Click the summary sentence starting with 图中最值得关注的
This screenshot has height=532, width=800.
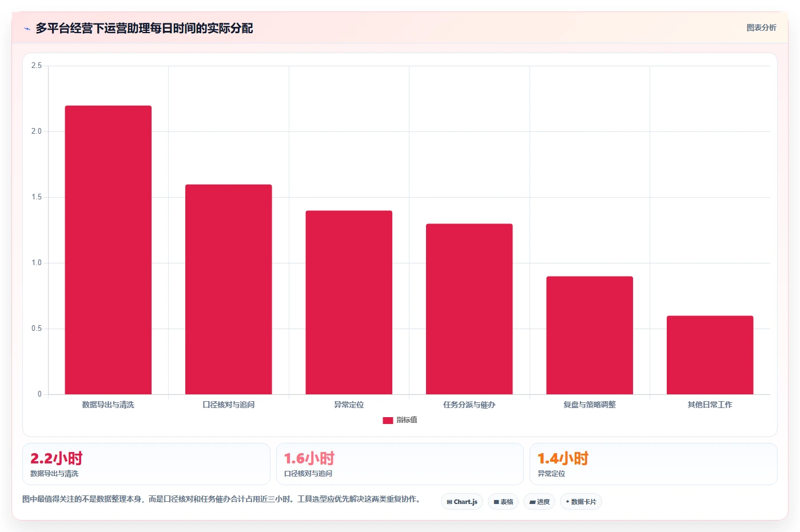pos(222,499)
